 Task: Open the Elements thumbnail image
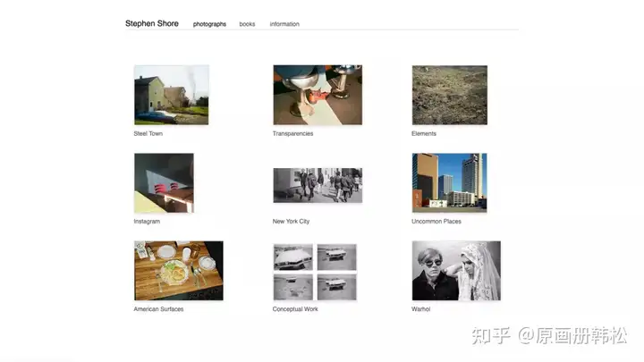coord(450,95)
